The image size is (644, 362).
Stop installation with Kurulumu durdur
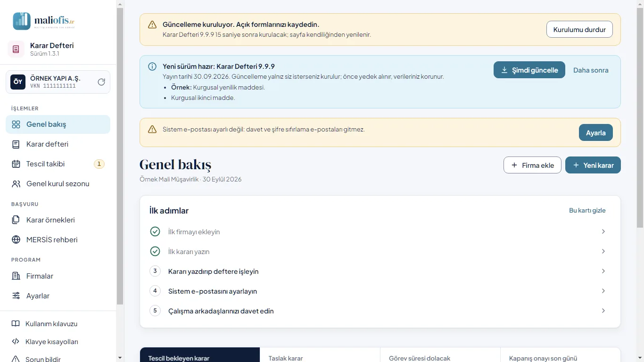point(579,29)
